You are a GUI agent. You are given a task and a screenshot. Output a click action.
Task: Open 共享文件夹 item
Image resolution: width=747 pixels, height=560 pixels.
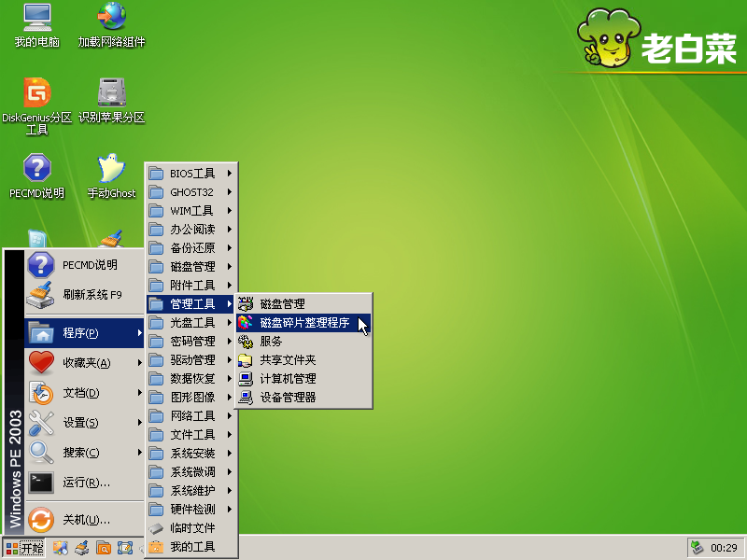303,359
